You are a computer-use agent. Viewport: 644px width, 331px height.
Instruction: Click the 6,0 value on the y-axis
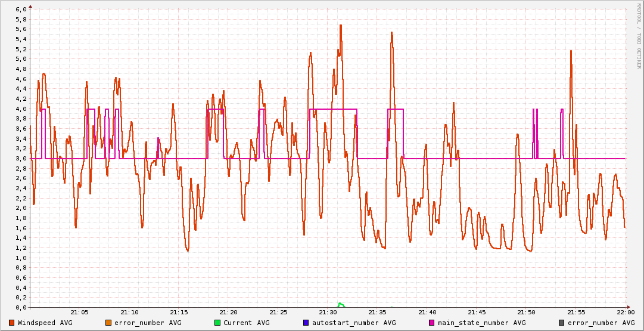20,10
